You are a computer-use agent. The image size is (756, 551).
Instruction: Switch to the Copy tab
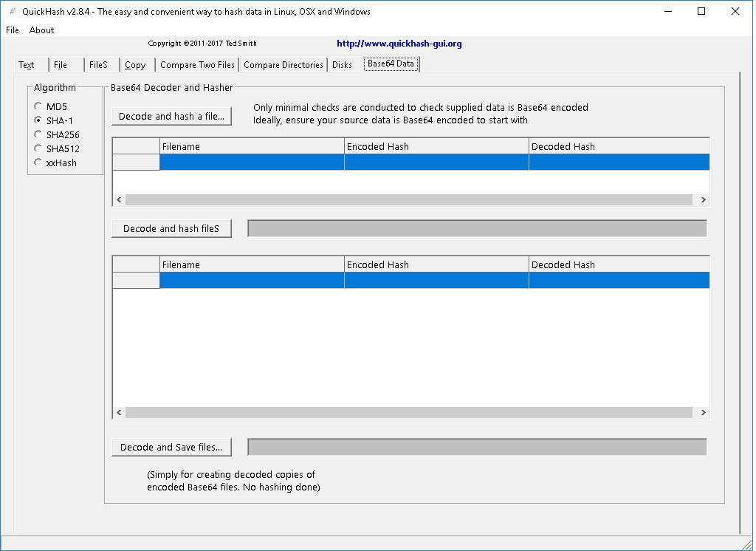(134, 65)
